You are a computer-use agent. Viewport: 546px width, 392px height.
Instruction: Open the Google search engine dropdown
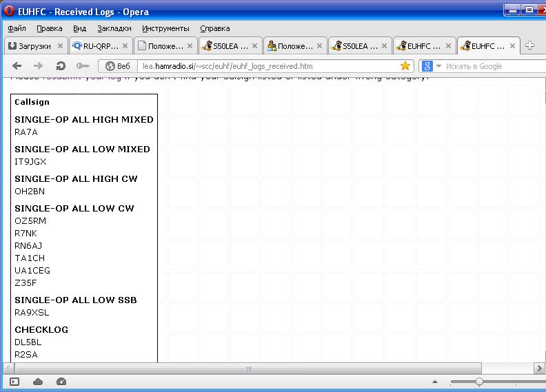431,66
